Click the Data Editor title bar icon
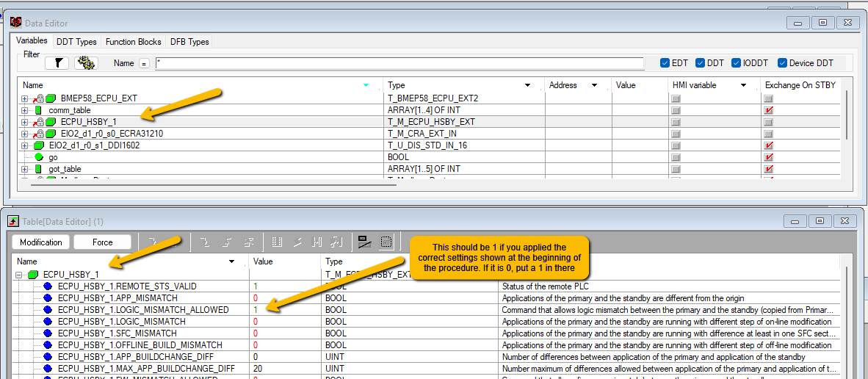868x379 pixels. [16, 23]
